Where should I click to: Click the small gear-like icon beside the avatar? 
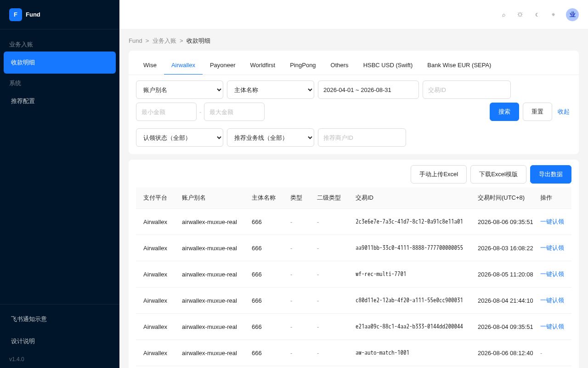(x=553, y=15)
